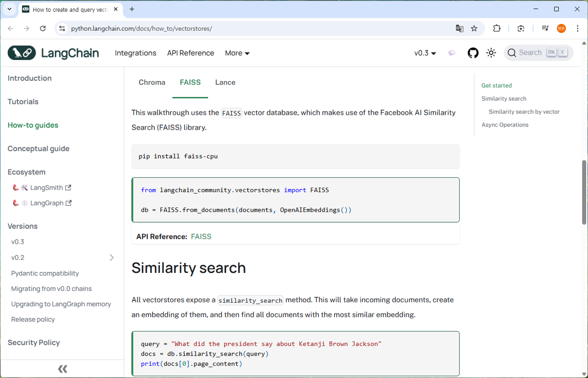Click the screenshot extension icon in toolbar
The width and height of the screenshot is (588, 378).
point(521,29)
